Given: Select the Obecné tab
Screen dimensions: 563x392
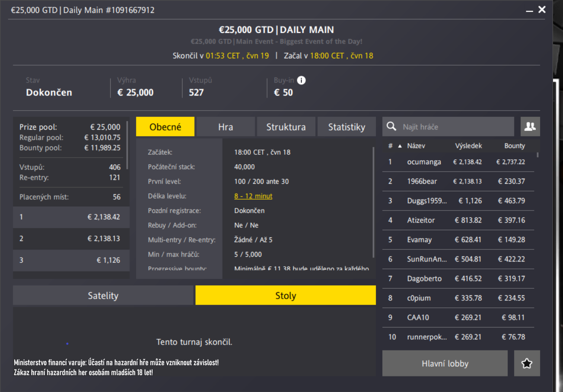Looking at the screenshot, I should click(x=165, y=127).
